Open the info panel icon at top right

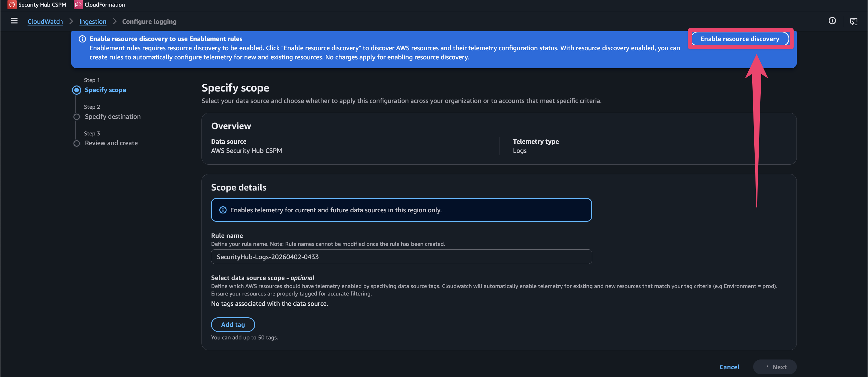(x=832, y=21)
